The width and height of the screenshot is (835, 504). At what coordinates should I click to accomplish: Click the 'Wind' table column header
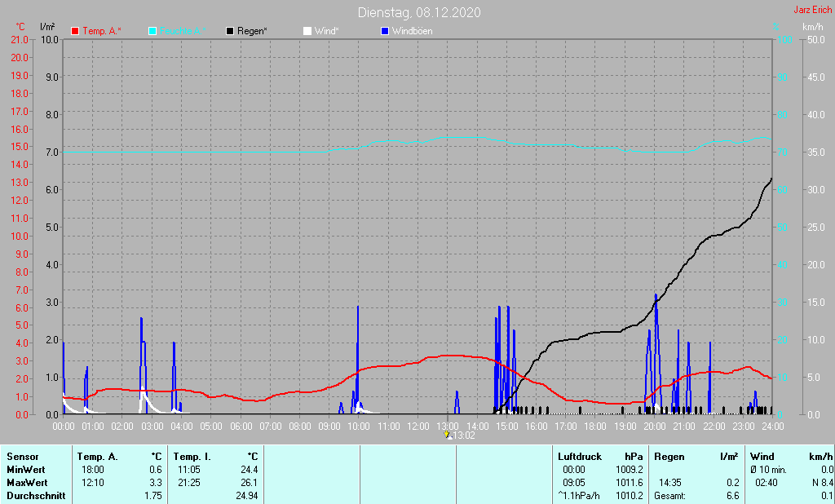762,457
